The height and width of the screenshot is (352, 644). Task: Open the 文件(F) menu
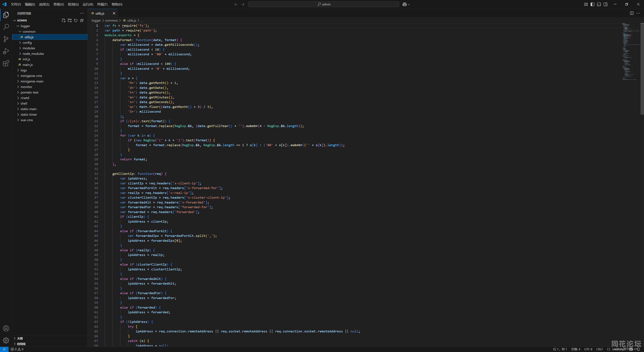(16, 4)
